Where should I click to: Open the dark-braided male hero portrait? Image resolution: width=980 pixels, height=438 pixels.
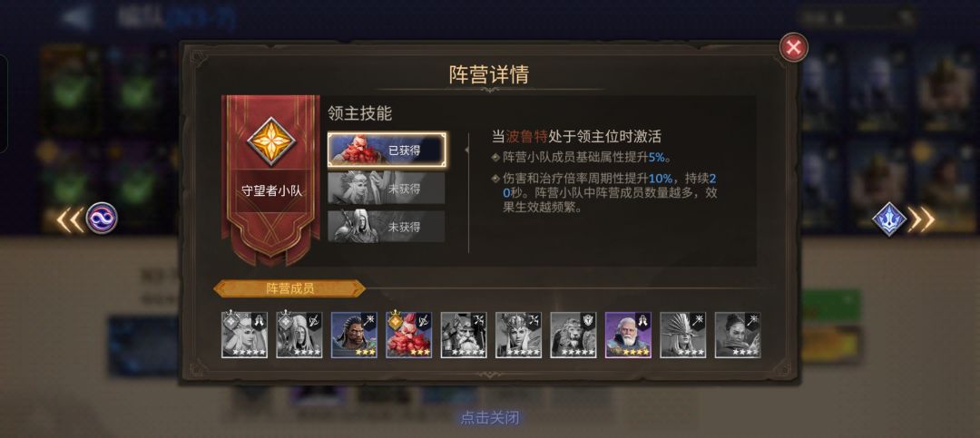pyautogui.click(x=354, y=335)
